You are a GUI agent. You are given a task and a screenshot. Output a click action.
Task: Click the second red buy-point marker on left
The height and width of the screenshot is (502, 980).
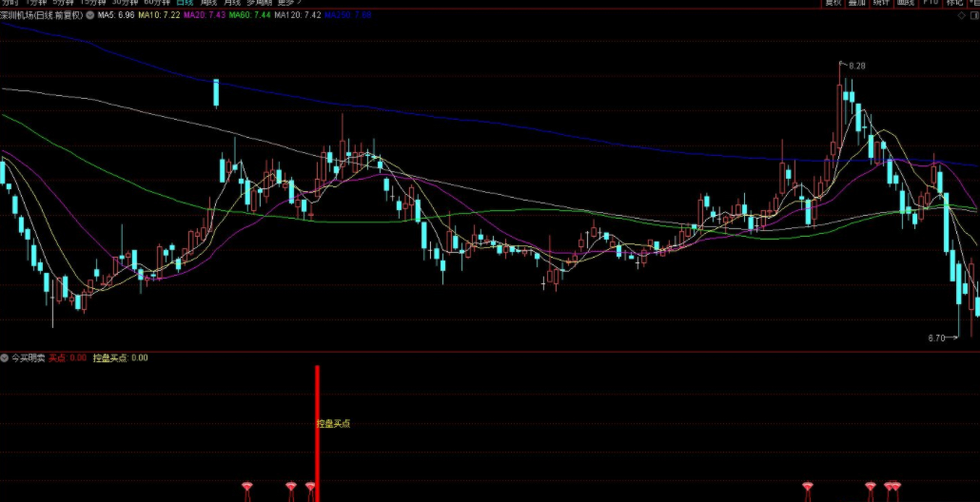pyautogui.click(x=291, y=487)
